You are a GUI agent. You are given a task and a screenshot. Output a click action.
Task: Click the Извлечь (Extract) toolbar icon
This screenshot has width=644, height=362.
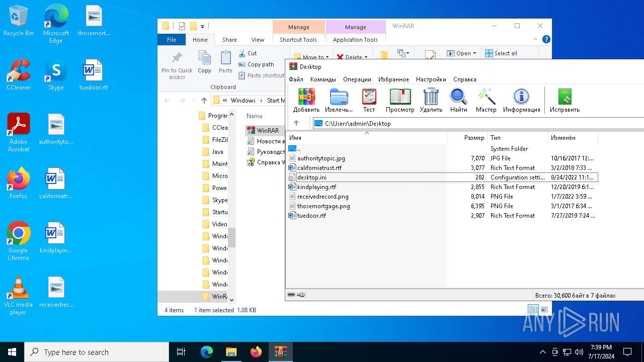click(x=339, y=100)
